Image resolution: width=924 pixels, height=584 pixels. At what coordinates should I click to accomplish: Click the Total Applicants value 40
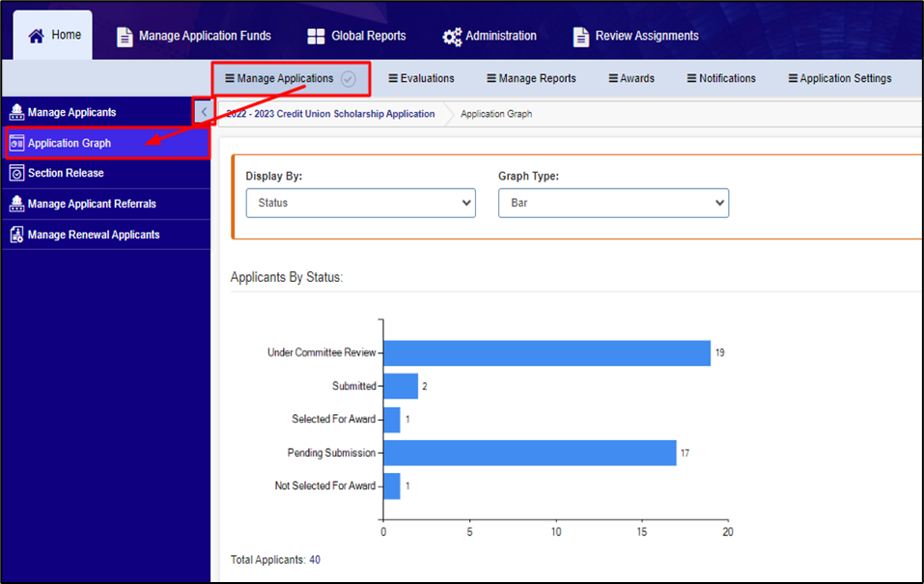click(x=315, y=560)
